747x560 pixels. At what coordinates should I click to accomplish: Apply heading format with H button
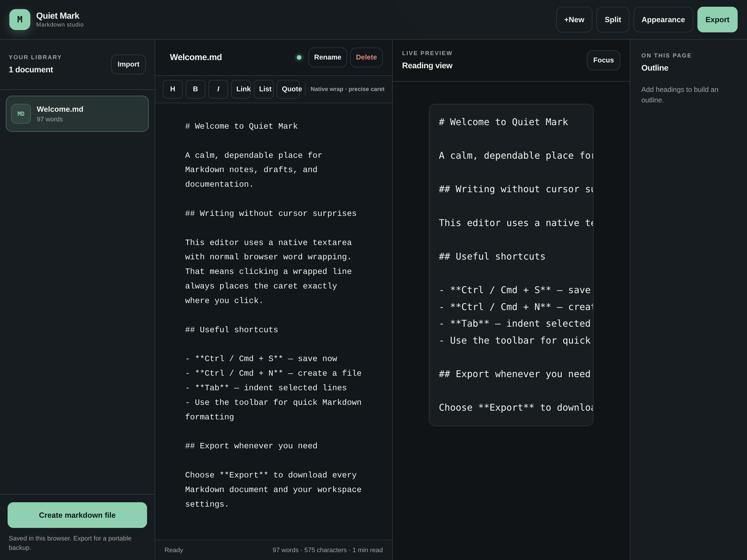[172, 89]
